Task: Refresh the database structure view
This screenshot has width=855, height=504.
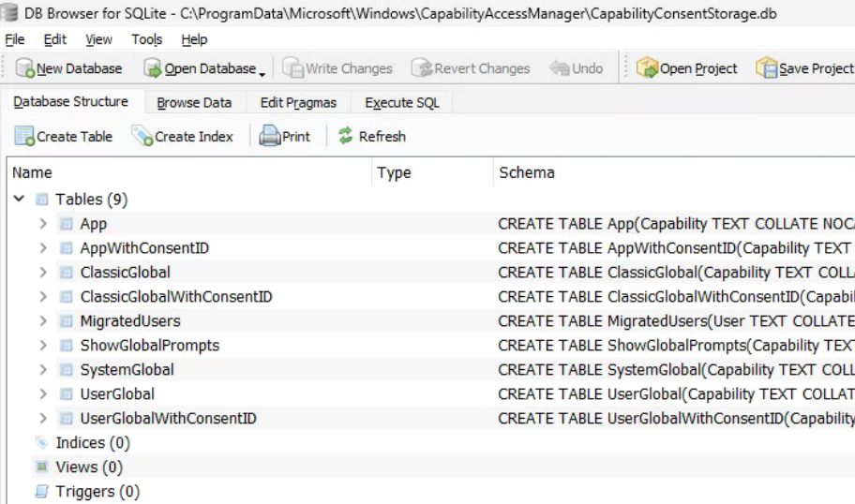Action: tap(371, 137)
